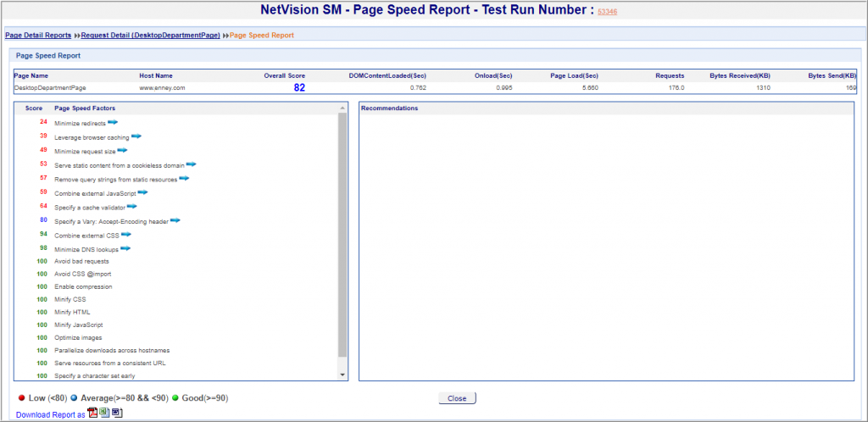Image resolution: width=868 pixels, height=422 pixels.
Task: Open arrow next to Specify a cache validator
Action: (132, 206)
